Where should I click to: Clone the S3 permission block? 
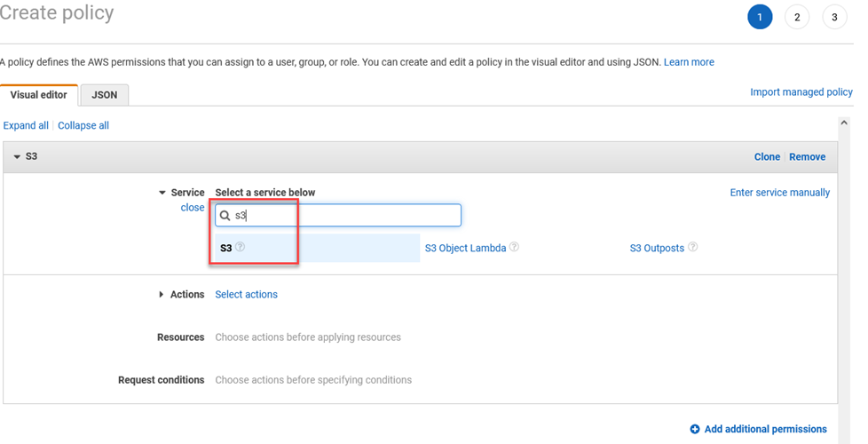coord(767,156)
